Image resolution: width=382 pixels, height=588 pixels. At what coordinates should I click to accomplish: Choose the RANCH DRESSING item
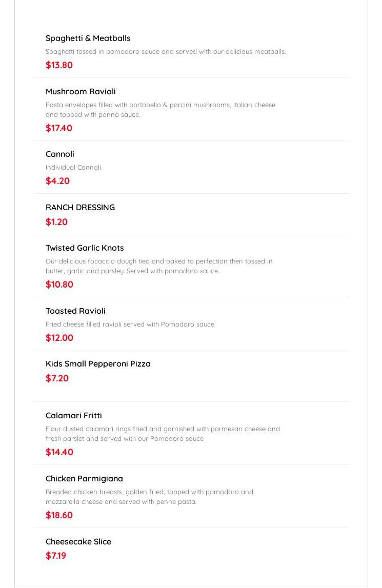click(x=80, y=208)
